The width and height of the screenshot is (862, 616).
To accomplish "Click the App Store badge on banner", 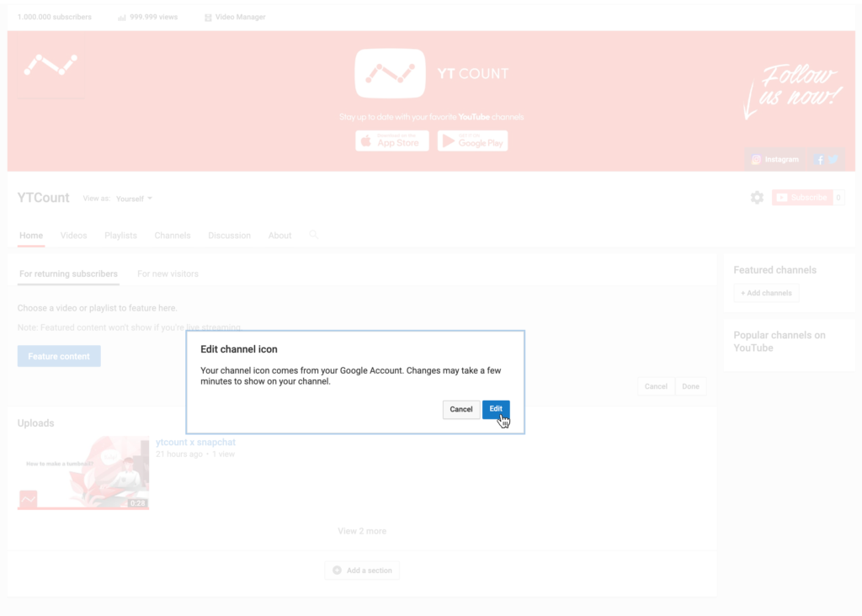I will [392, 141].
